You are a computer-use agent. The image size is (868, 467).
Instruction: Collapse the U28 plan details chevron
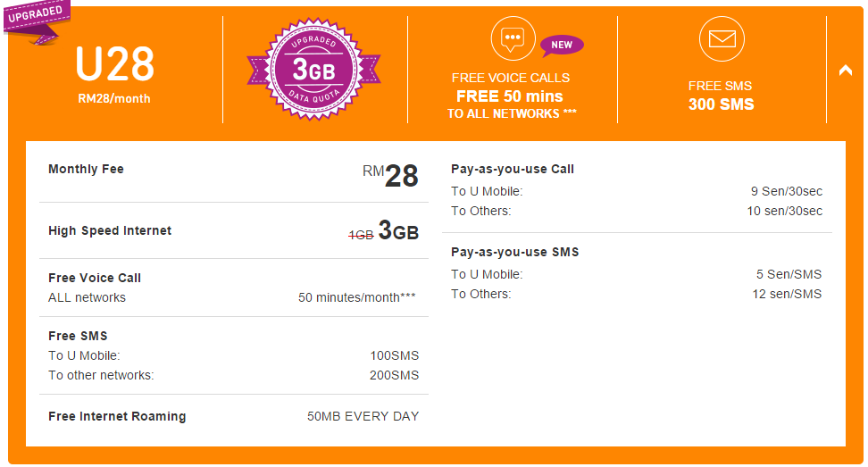(x=846, y=71)
